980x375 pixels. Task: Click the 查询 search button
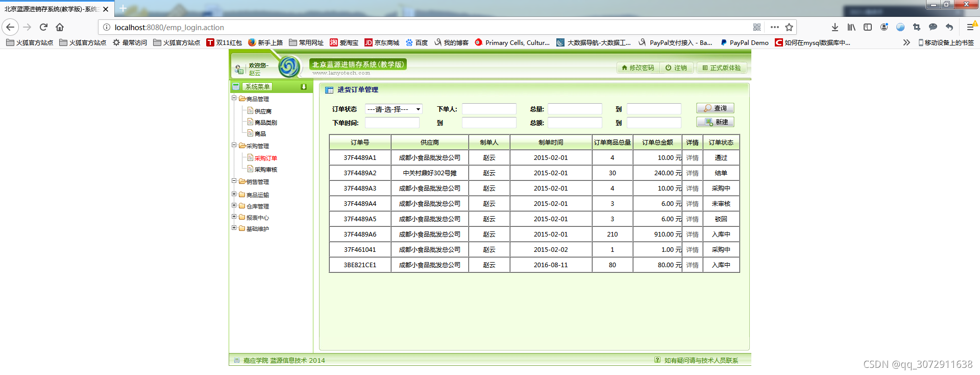pos(715,108)
